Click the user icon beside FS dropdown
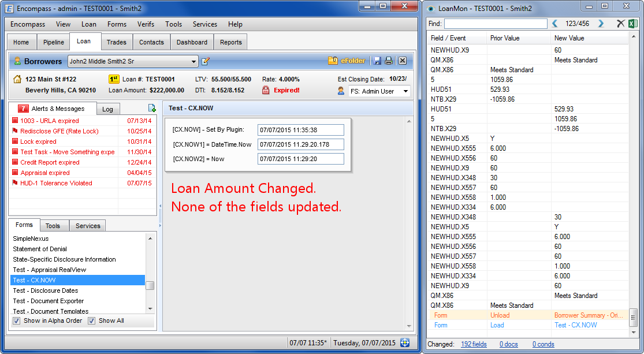Image resolution: width=644 pixels, height=354 pixels. pyautogui.click(x=341, y=91)
